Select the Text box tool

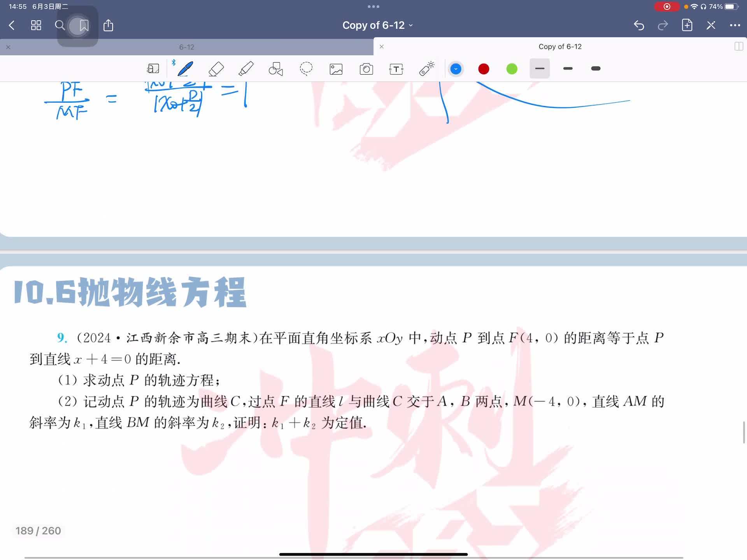(x=396, y=69)
